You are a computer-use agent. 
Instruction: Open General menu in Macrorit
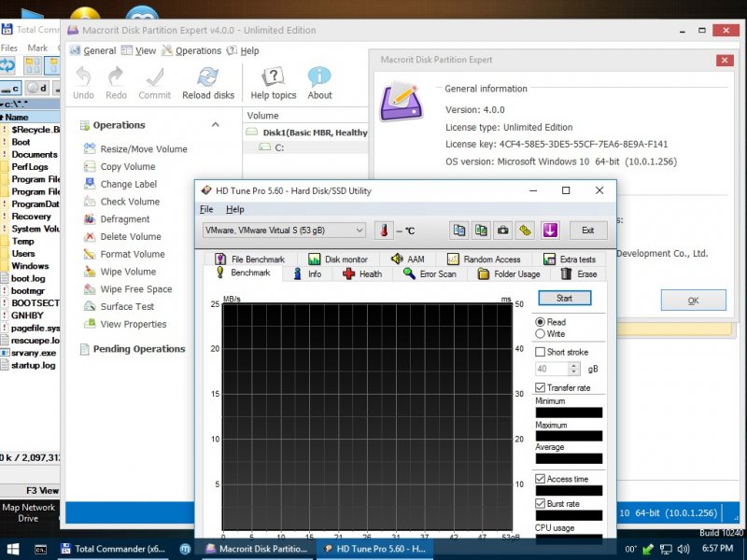(93, 50)
